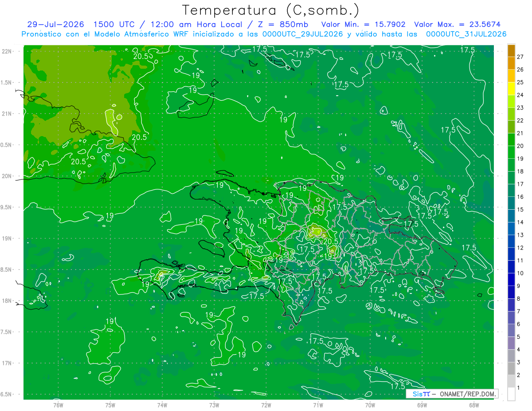Pick the dark orange swatch above 27
This screenshot has width=532, height=411.
point(511,51)
